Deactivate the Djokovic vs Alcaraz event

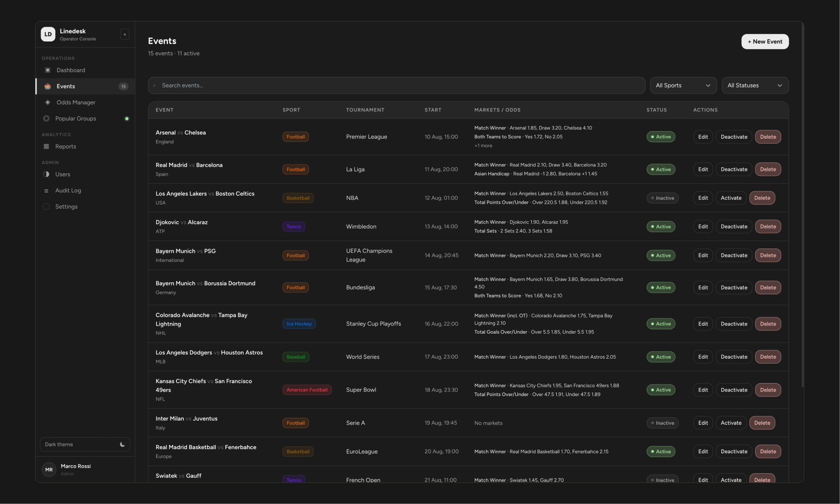click(x=734, y=227)
